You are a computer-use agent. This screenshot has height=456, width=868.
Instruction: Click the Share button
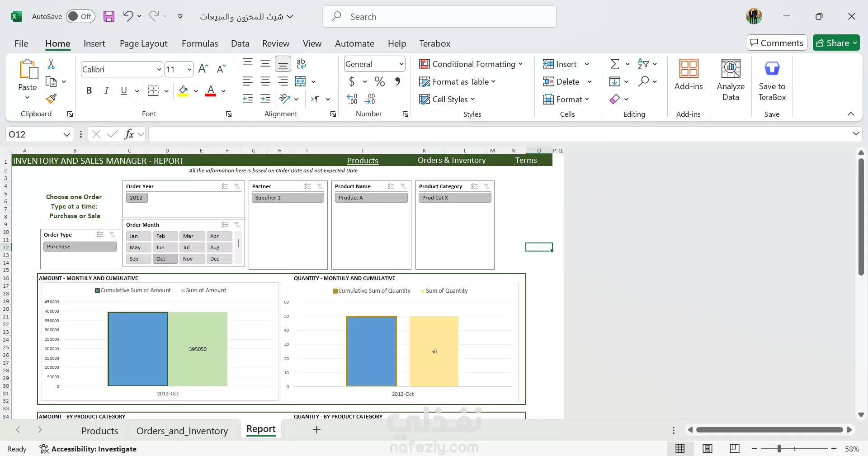coord(836,43)
